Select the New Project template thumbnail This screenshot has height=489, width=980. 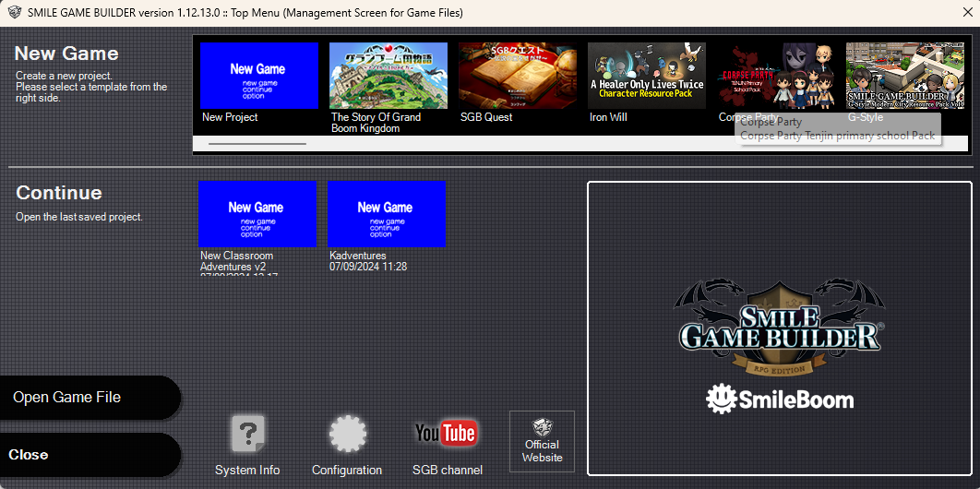[259, 76]
